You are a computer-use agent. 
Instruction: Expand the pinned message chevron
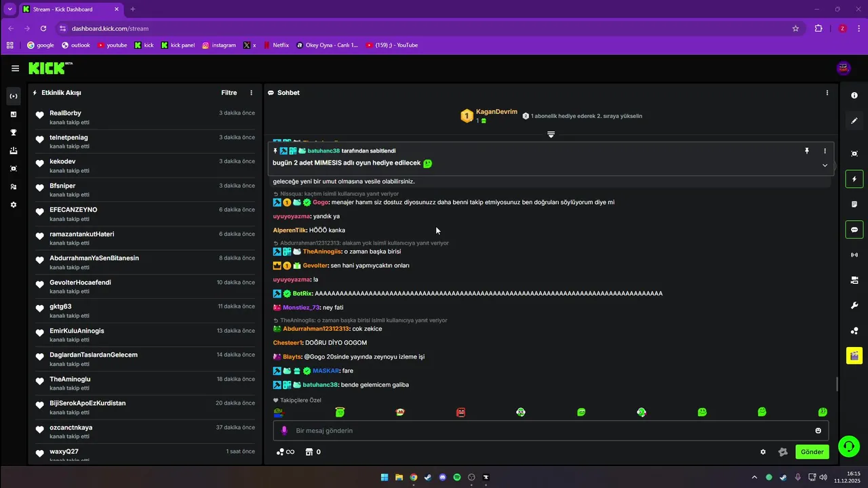(825, 165)
